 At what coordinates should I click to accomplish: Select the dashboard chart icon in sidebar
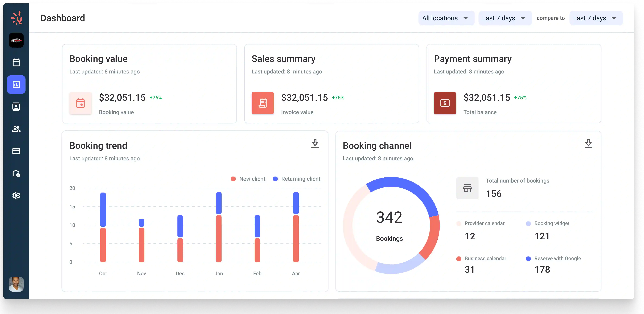point(16,85)
